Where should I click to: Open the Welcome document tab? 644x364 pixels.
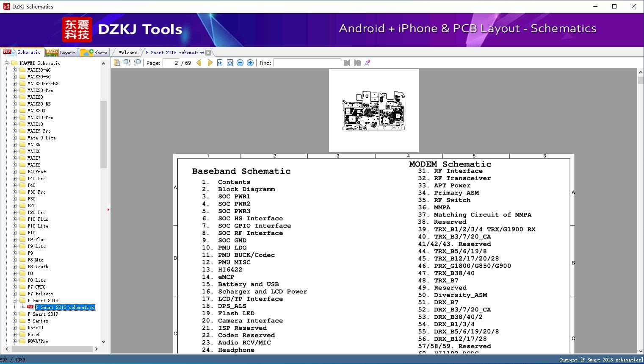tap(128, 53)
